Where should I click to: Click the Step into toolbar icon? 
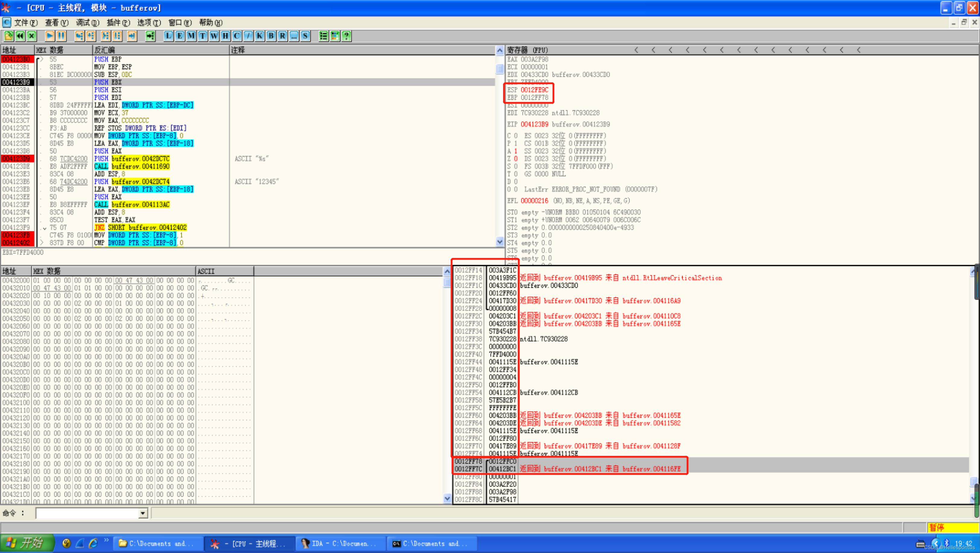pos(79,36)
